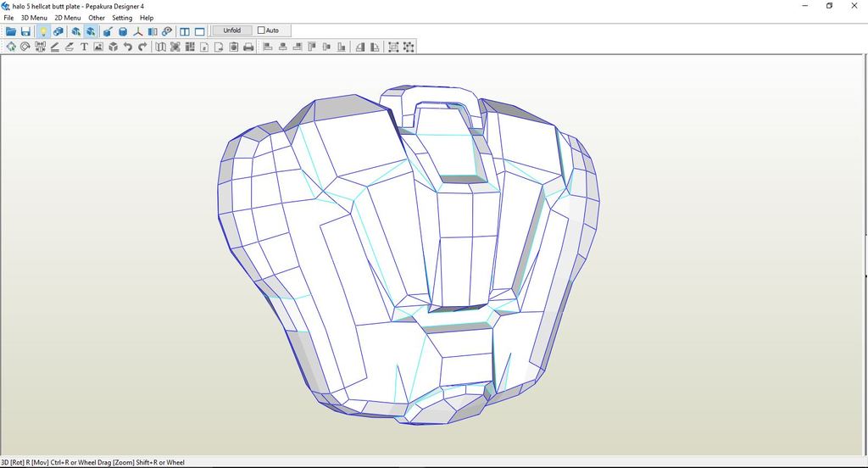Click the single page document icon
This screenshot has width=868, height=468.
[x=204, y=47]
